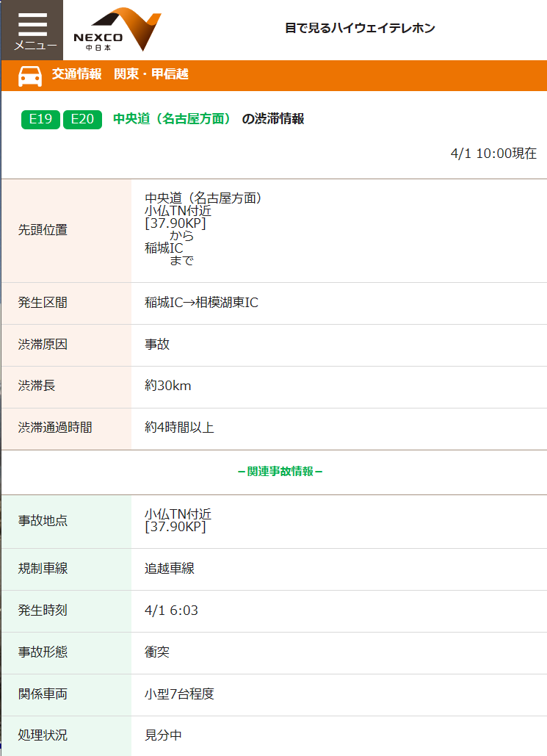The image size is (547, 756).
Task: Select the 追越車線 value
Action: point(170,569)
